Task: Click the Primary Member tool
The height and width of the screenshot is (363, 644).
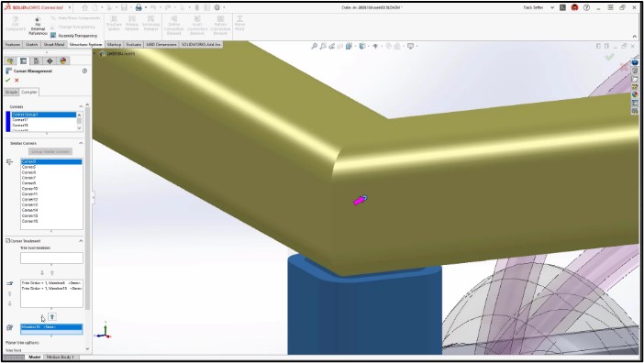Action: pyautogui.click(x=132, y=24)
